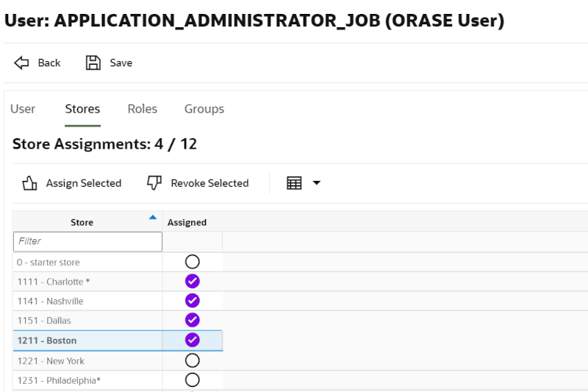Check assignment for 1221 - New York
Image resolution: width=588 pixels, height=392 pixels.
pyautogui.click(x=193, y=360)
